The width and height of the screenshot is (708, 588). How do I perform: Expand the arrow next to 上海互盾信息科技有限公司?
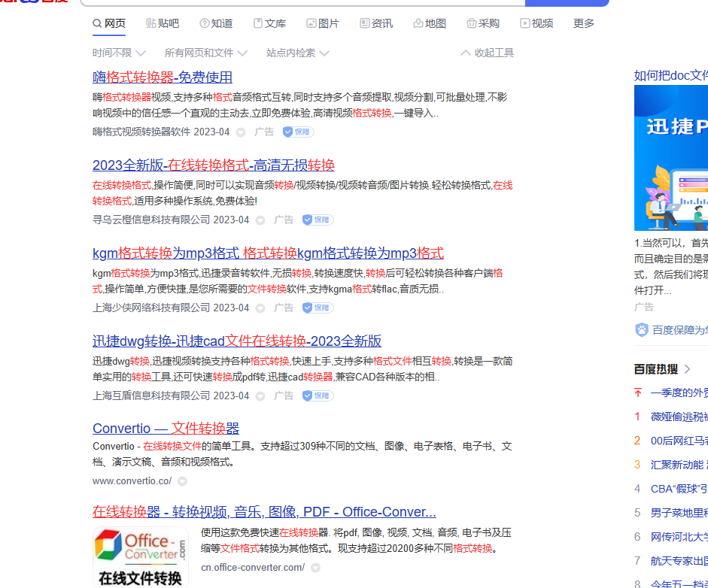[260, 396]
